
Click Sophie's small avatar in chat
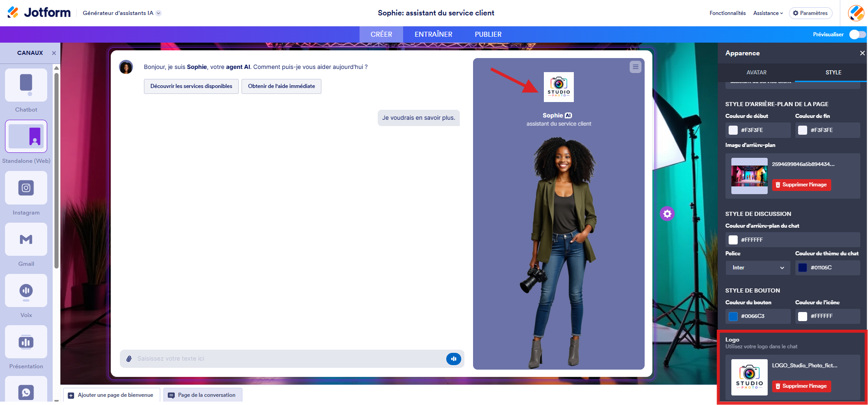(x=126, y=67)
